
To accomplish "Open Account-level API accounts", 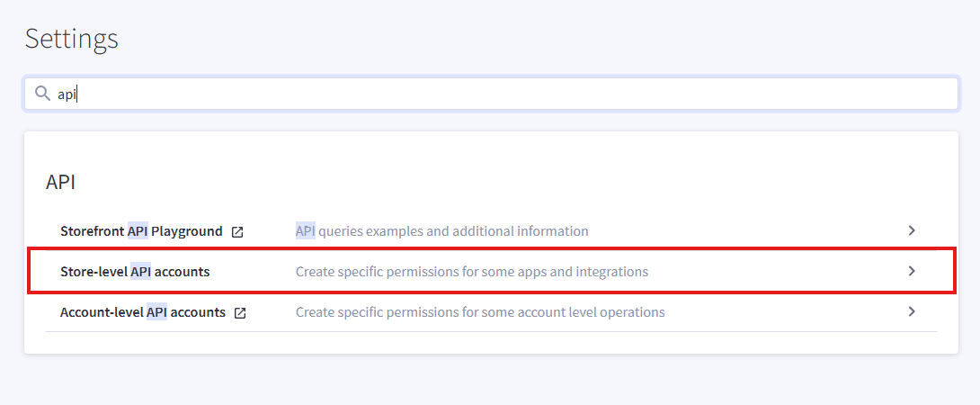I will [x=143, y=312].
